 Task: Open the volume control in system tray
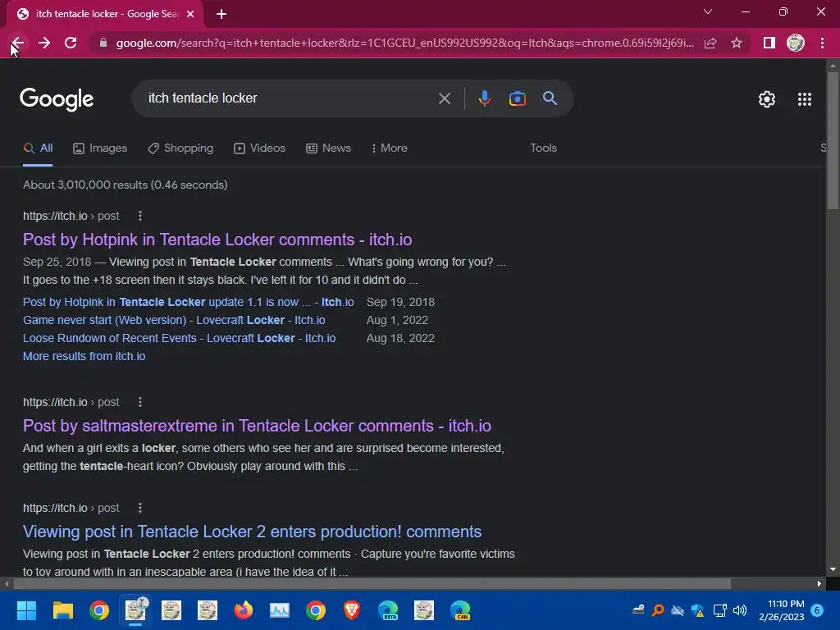point(740,610)
